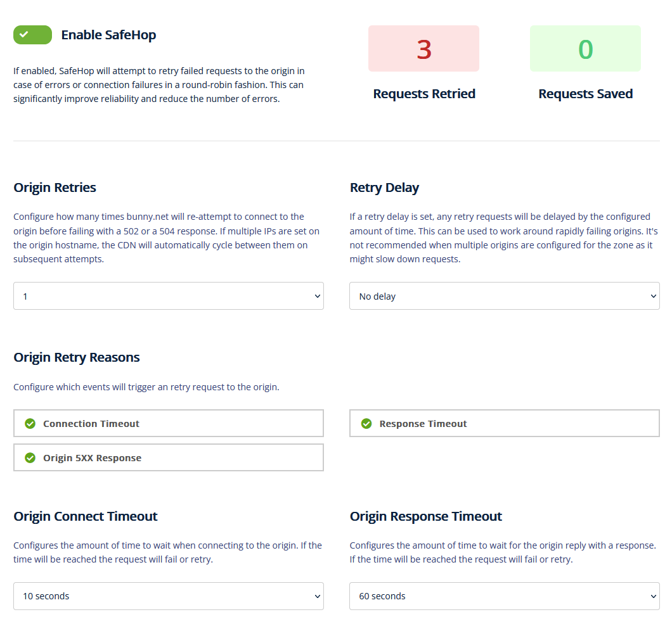Click the Origin Retry Reasons heading

coord(77,357)
